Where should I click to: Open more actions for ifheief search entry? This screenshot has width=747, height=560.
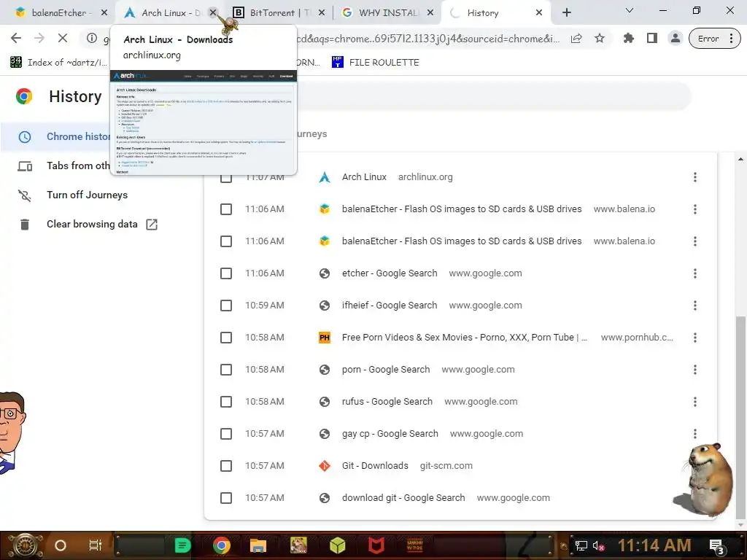coord(695,306)
